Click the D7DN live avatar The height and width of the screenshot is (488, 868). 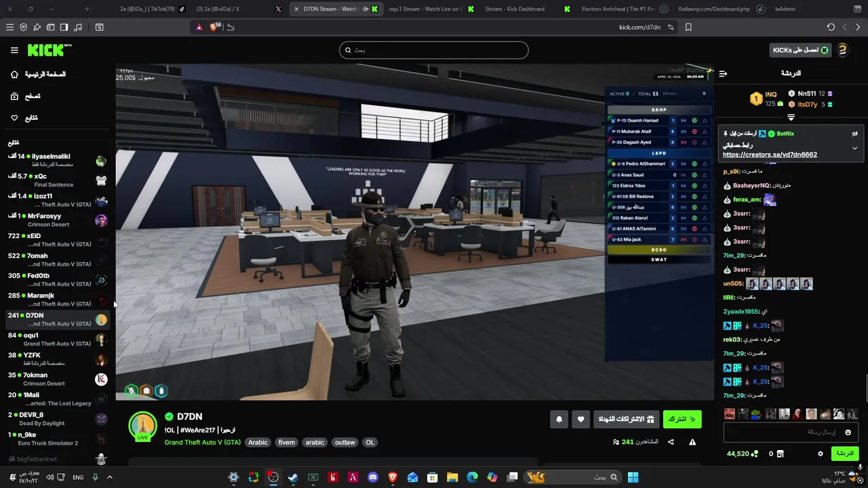(143, 426)
